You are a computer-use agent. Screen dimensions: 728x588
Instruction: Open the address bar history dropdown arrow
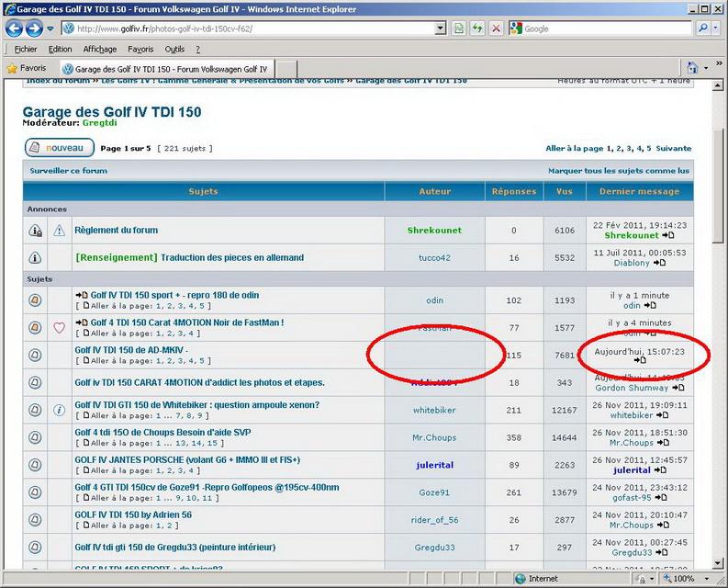pyautogui.click(x=441, y=28)
